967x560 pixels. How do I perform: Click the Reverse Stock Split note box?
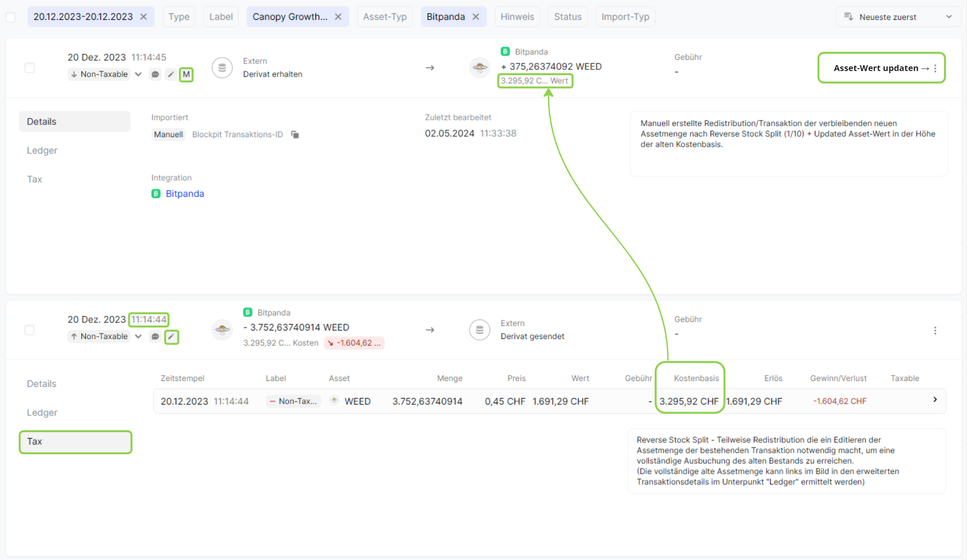[x=787, y=461]
